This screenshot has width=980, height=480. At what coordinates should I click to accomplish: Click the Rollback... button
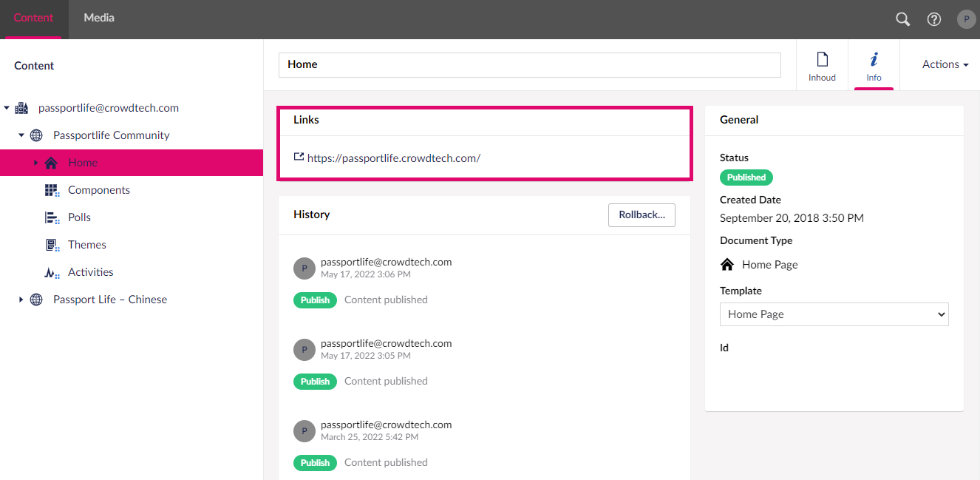point(642,215)
